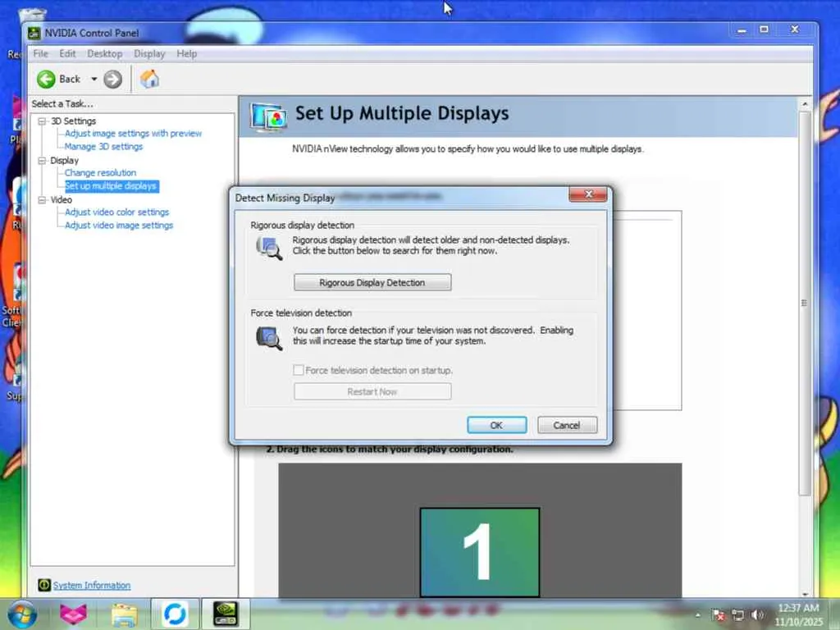Viewport: 840px width, 630px height.
Task: Open the Home icon in toolbar
Action: (x=149, y=79)
